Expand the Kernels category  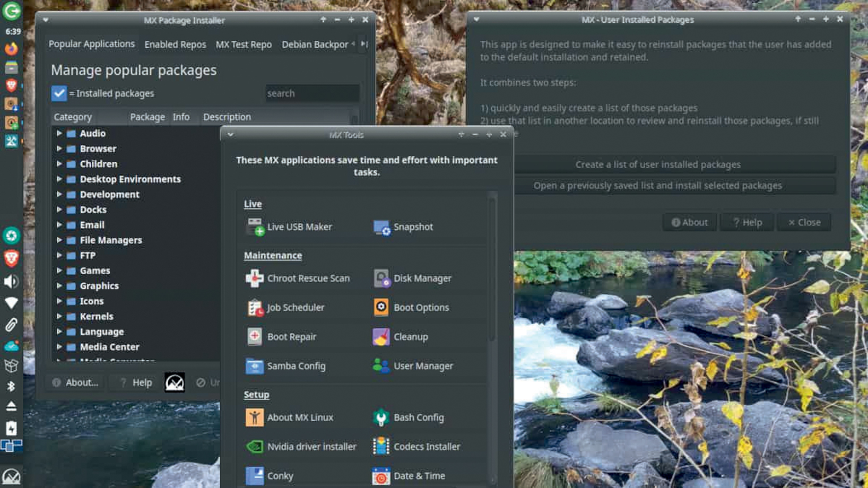[x=59, y=316]
